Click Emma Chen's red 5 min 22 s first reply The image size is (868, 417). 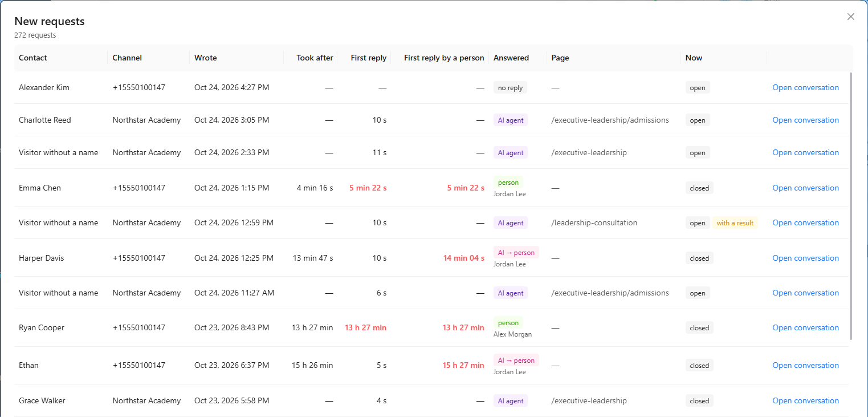coord(368,188)
